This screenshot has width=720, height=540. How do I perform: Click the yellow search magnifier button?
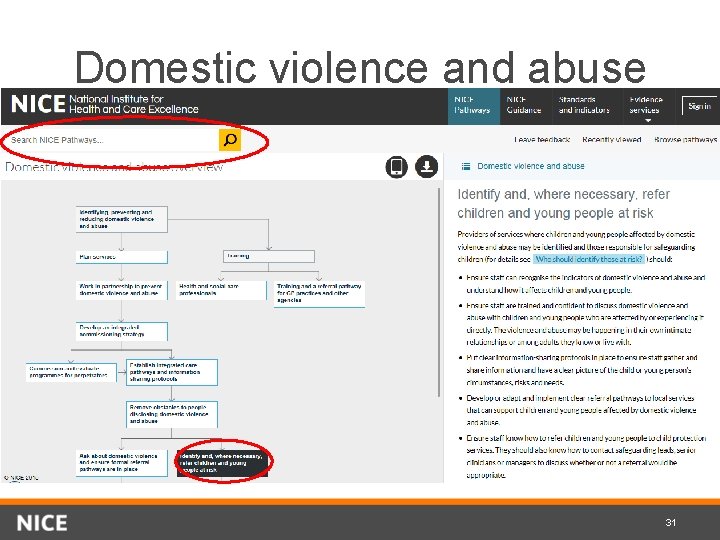click(230, 140)
